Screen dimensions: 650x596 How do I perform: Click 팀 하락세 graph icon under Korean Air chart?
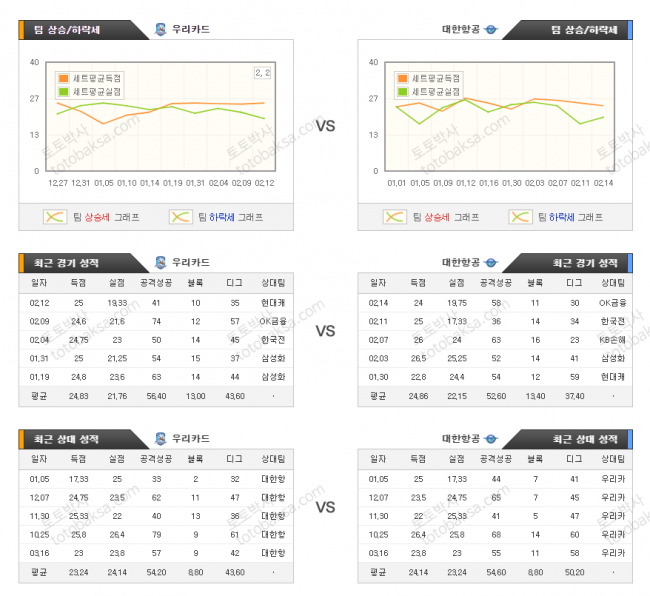(520, 216)
